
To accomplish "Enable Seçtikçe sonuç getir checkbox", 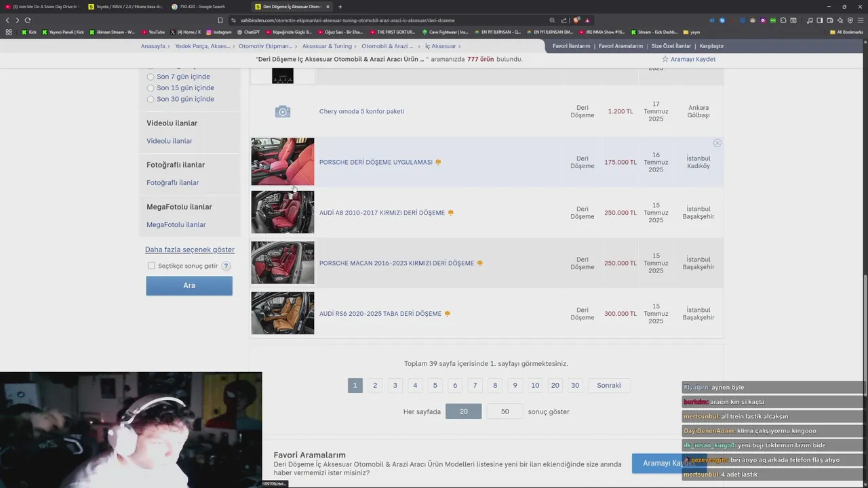I will click(151, 266).
